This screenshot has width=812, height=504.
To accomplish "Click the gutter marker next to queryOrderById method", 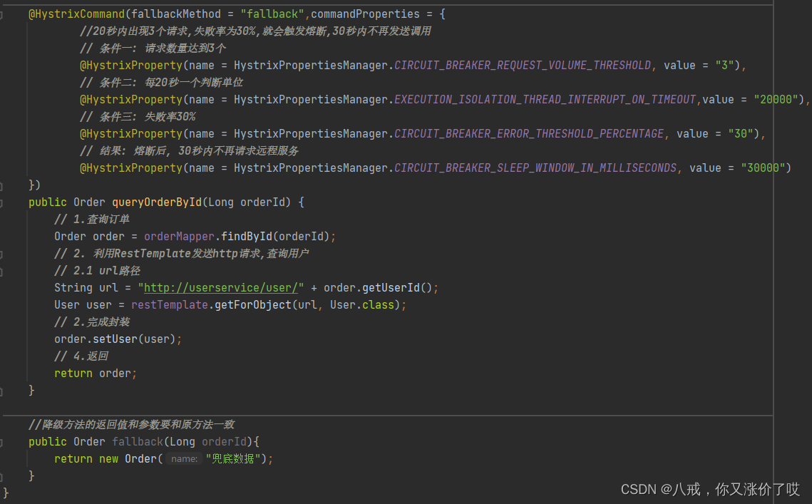I will (x=4, y=202).
